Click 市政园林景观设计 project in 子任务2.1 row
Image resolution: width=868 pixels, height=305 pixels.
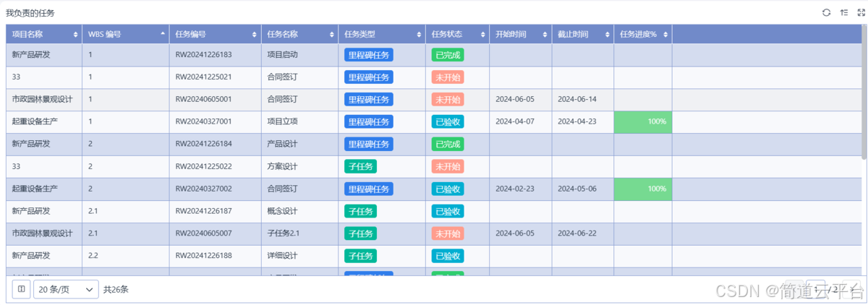43,233
